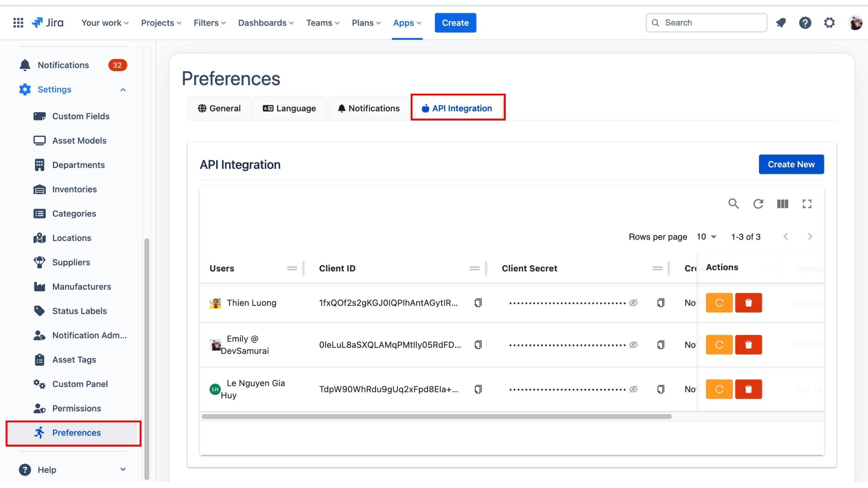
Task: Reveal Thien Luong's client secret
Action: coord(633,303)
